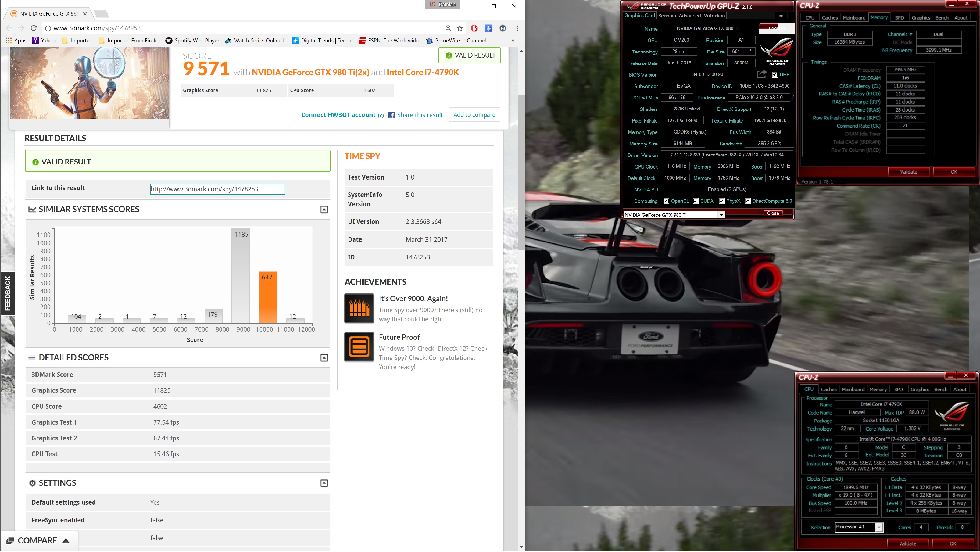Click the Facebook icon beside Share this result
The height and width of the screenshot is (552, 980).
[391, 115]
